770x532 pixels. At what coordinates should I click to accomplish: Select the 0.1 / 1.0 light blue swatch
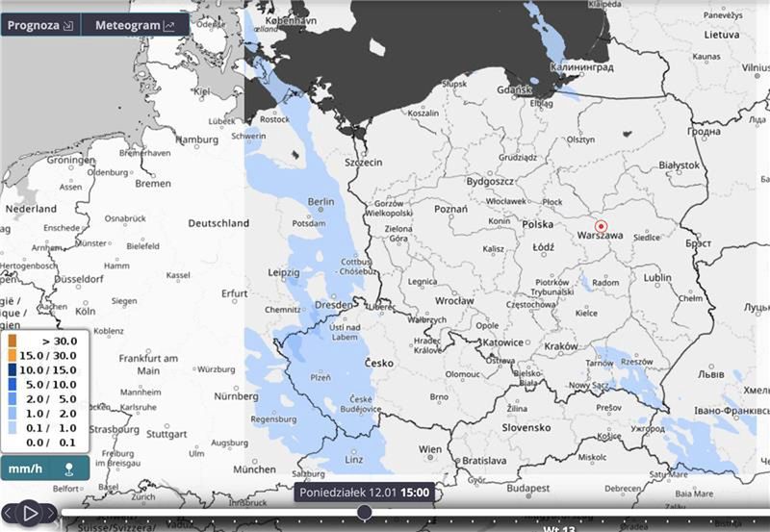[x=13, y=428]
